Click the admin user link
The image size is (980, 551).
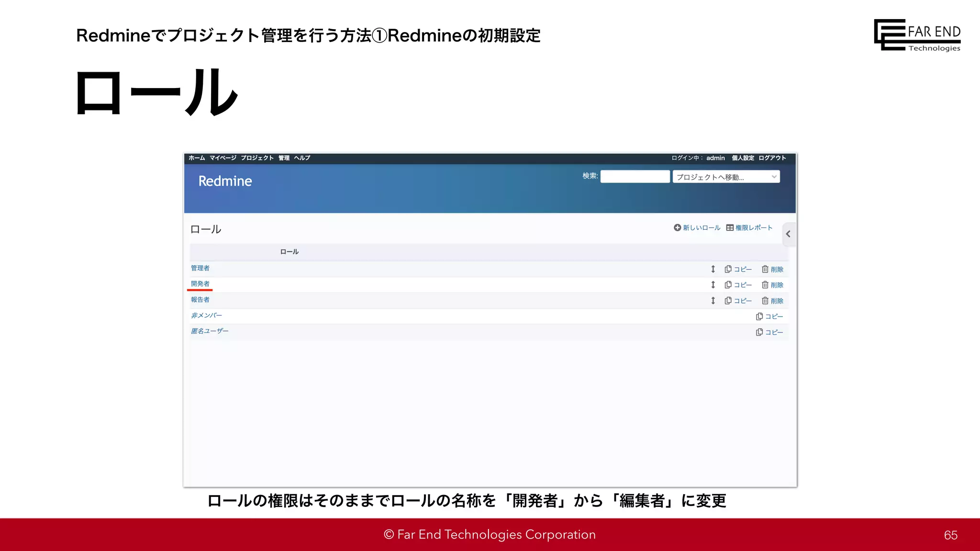click(715, 158)
